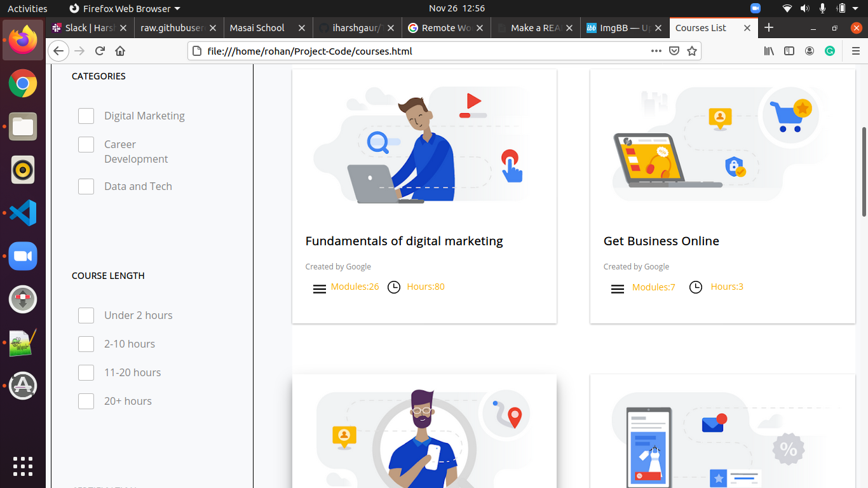This screenshot has height=488, width=868.
Task: Switch to the Masai School tab
Action: 268,28
